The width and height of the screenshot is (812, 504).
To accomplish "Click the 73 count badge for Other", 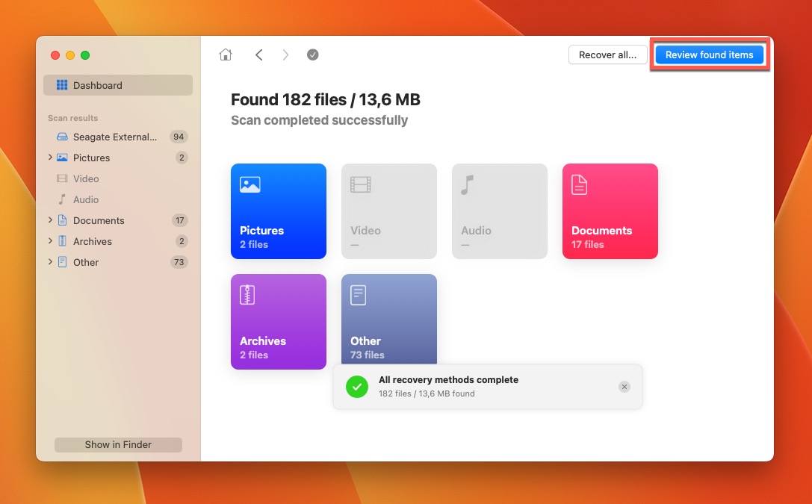I will [179, 262].
